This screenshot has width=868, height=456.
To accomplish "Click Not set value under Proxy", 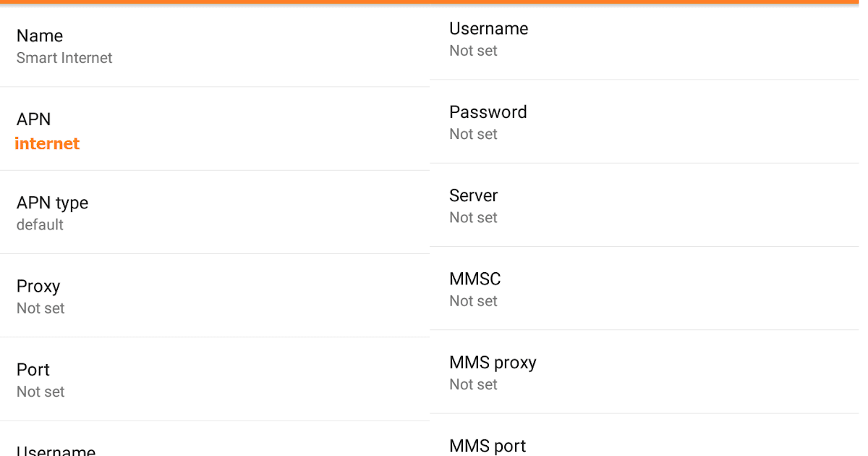I will [41, 308].
